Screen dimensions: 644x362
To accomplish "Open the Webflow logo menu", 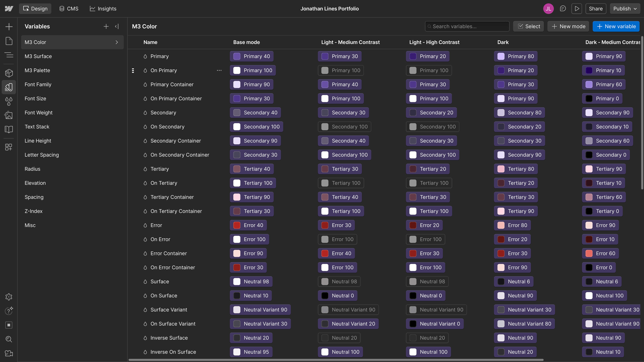I will click(x=9, y=9).
